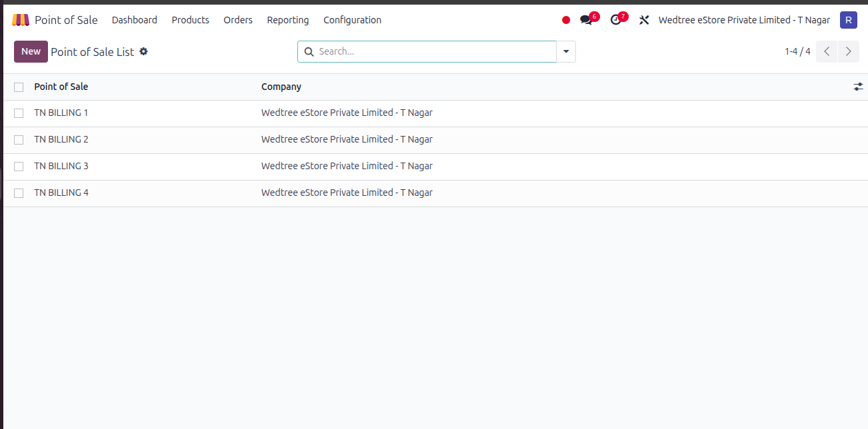This screenshot has width=868, height=429.
Task: Open the conversations message icon
Action: click(x=587, y=20)
